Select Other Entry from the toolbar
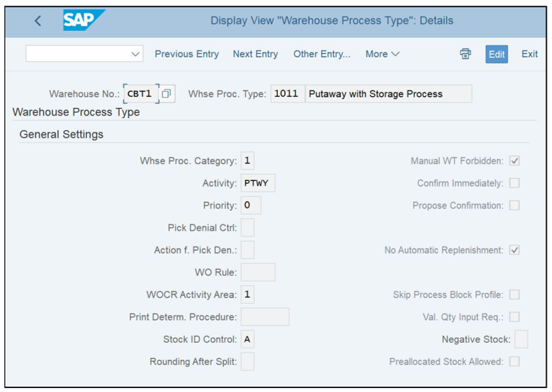The width and height of the screenshot is (552, 392). point(322,54)
